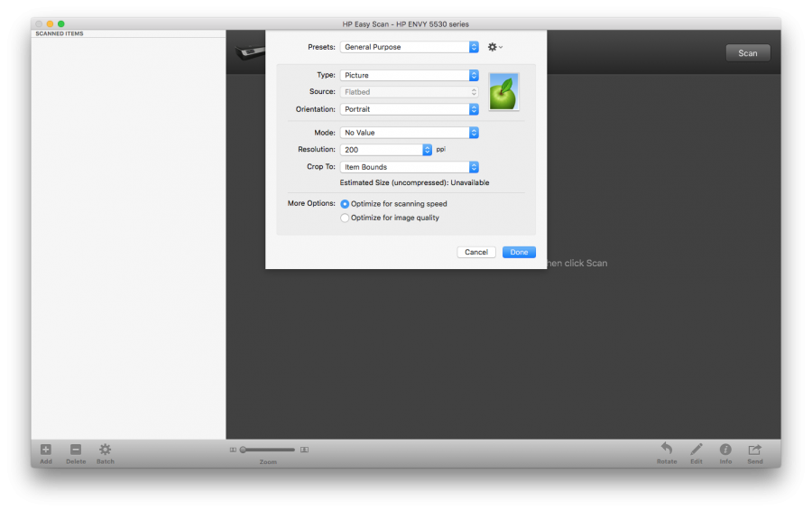Click the Done button
The height and width of the screenshot is (511, 812).
click(519, 253)
